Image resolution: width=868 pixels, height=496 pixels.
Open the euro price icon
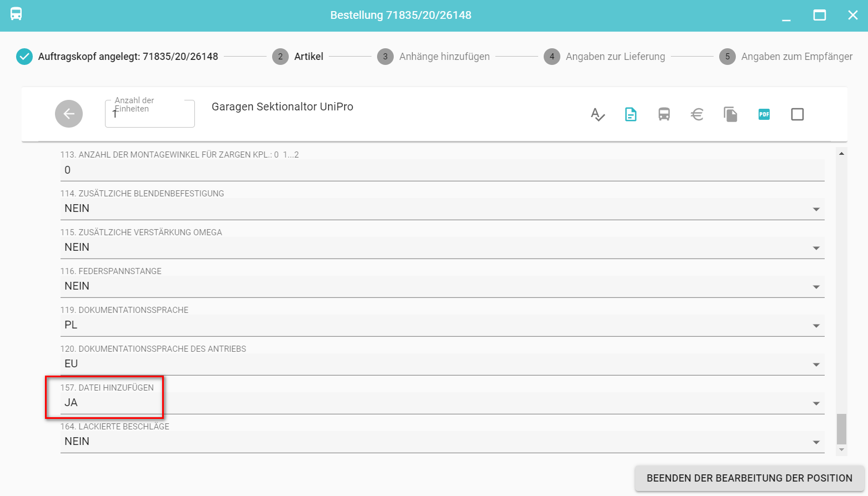(698, 114)
